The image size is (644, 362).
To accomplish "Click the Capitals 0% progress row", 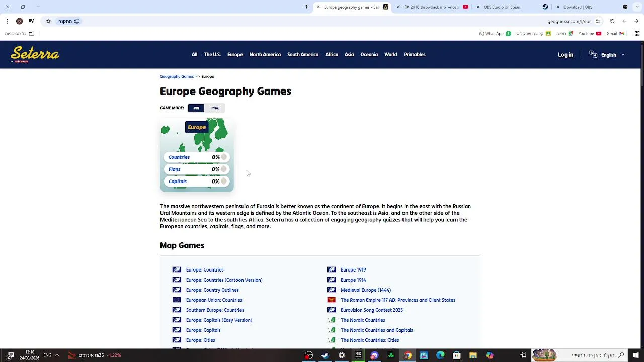I will [197, 182].
